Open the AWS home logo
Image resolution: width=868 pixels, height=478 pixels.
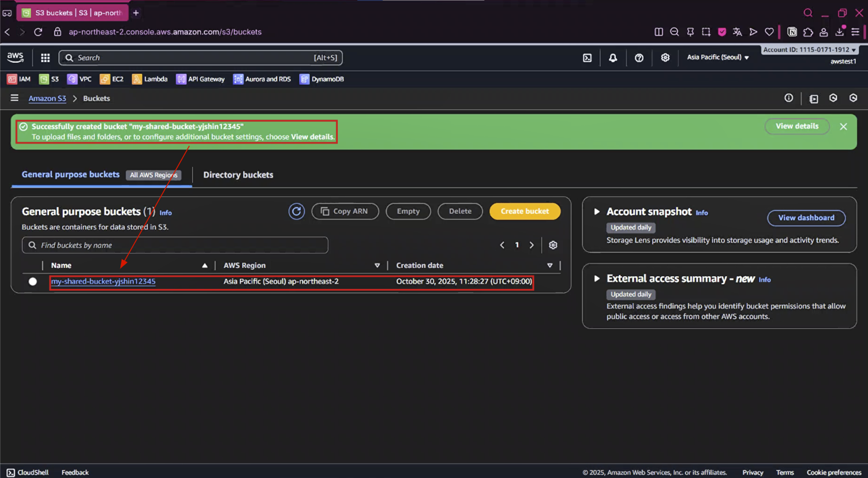click(16, 57)
